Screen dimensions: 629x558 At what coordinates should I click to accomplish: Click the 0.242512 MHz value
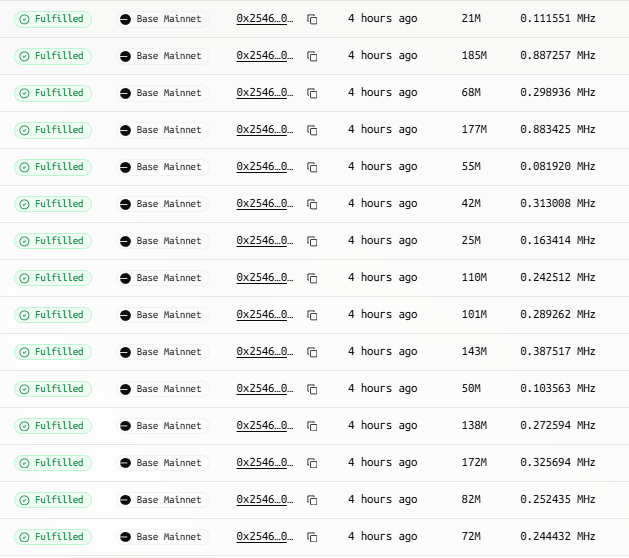pyautogui.click(x=558, y=277)
